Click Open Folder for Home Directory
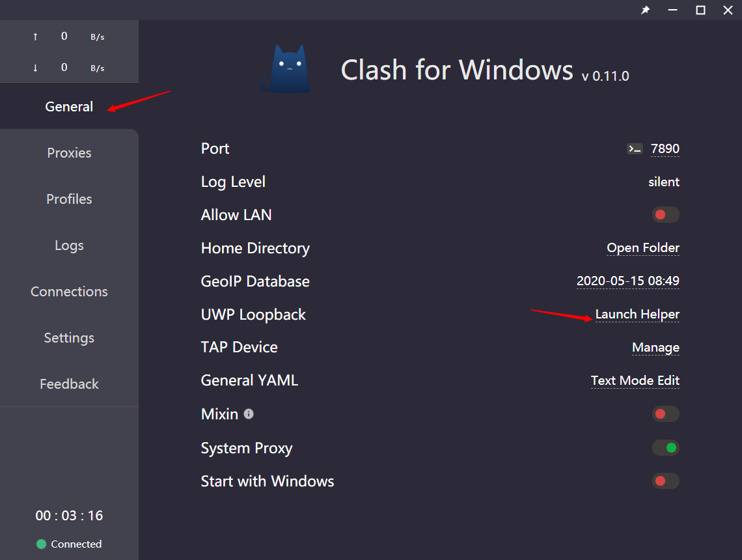 [x=642, y=248]
